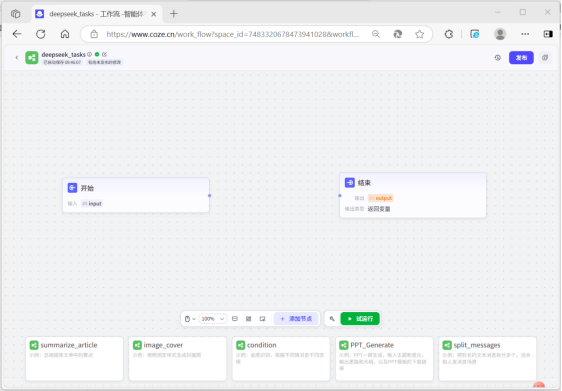Open the summarize_article template card
Image resolution: width=562 pixels, height=391 pixels.
(x=75, y=358)
